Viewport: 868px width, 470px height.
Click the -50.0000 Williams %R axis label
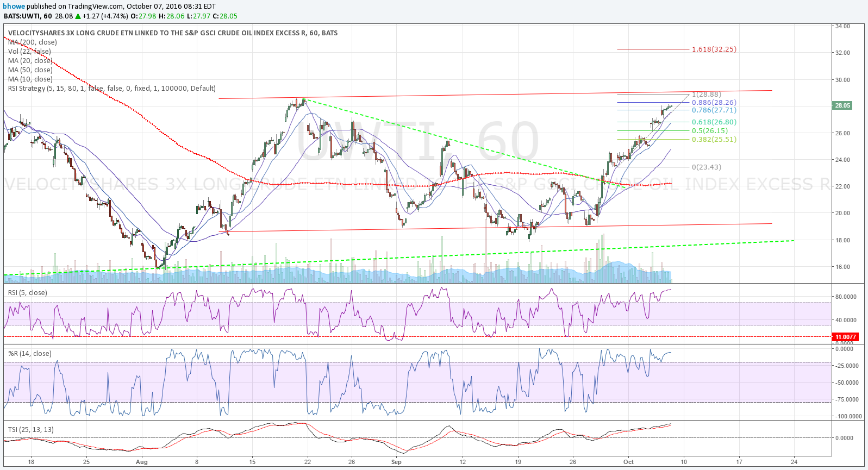(847, 383)
